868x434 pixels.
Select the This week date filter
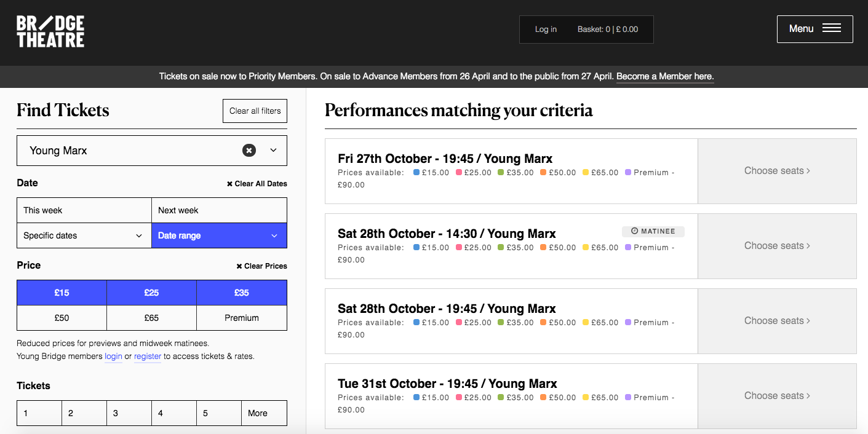(84, 210)
